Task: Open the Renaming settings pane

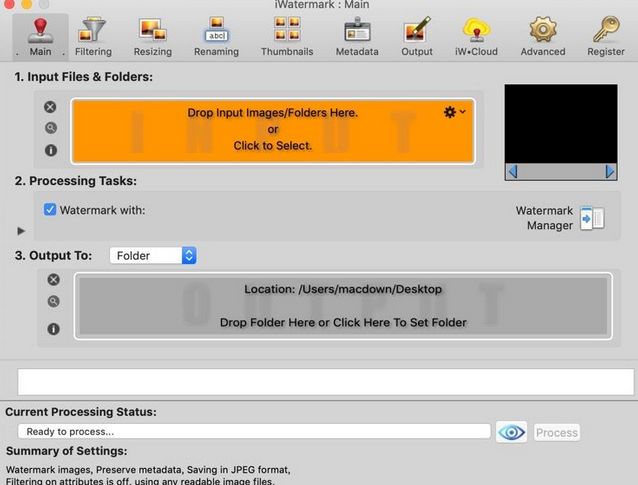Action: 216,37
